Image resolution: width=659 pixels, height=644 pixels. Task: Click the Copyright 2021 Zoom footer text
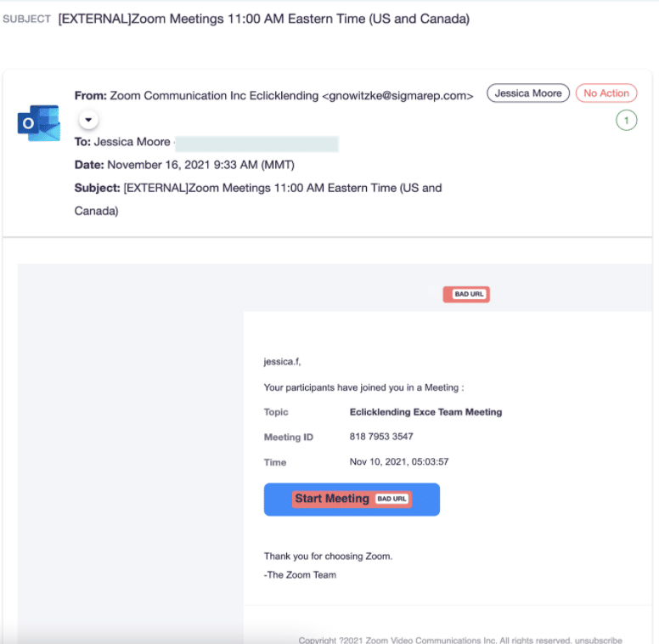[x=436, y=640]
